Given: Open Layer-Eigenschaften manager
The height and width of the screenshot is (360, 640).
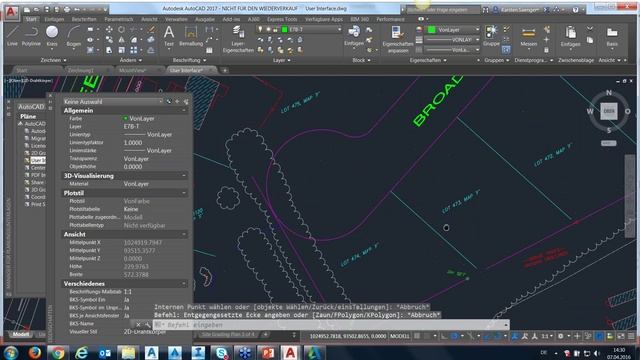Looking at the screenshot, I should [x=238, y=39].
